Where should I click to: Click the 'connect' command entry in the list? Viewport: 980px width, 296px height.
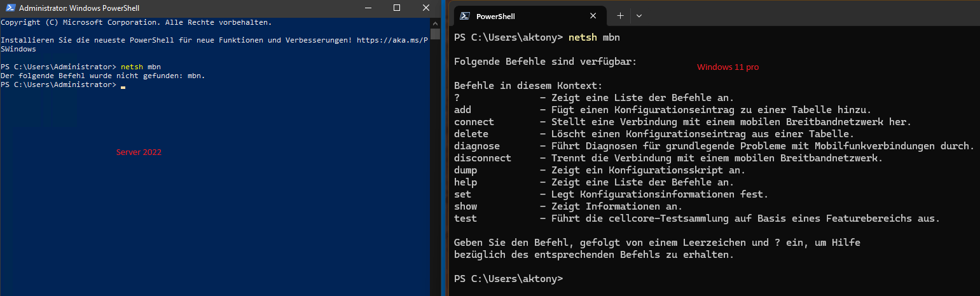(474, 122)
